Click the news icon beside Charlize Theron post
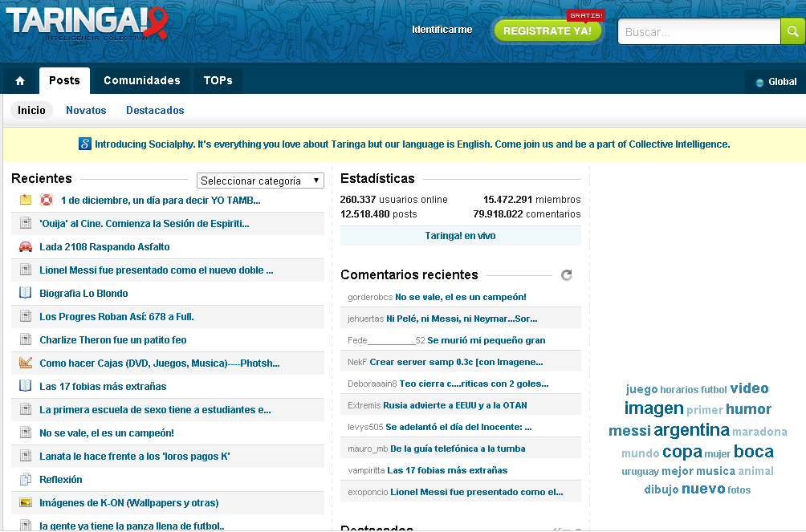 click(x=26, y=339)
